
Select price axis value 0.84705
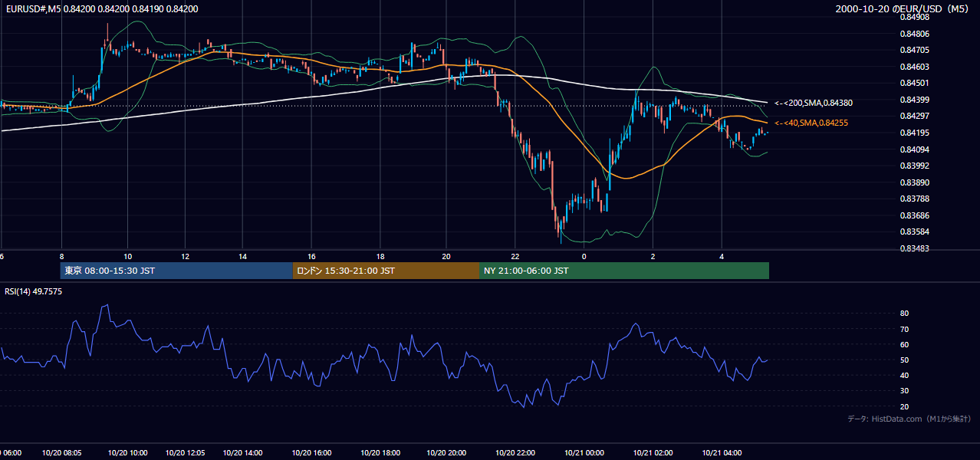pos(913,51)
